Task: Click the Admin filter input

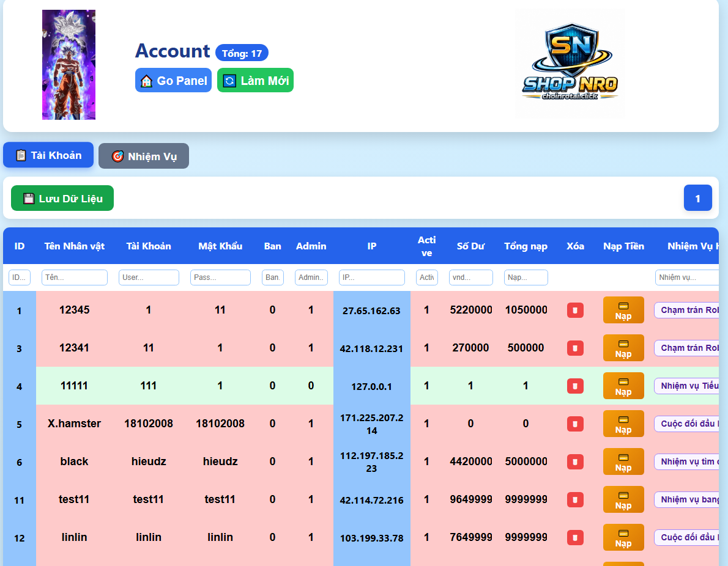Action: tap(311, 277)
